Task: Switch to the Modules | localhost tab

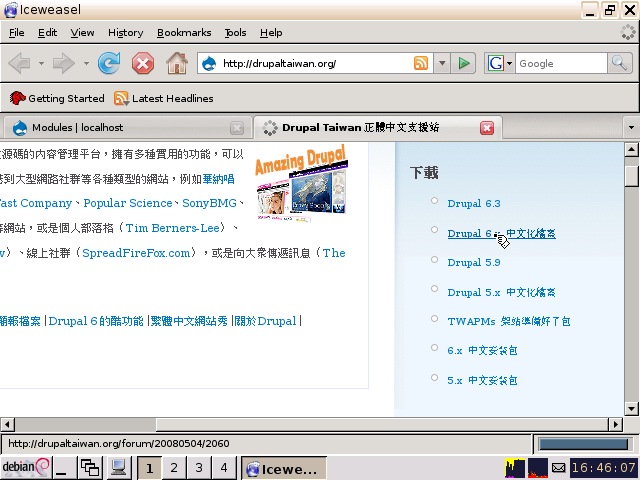Action: click(127, 128)
